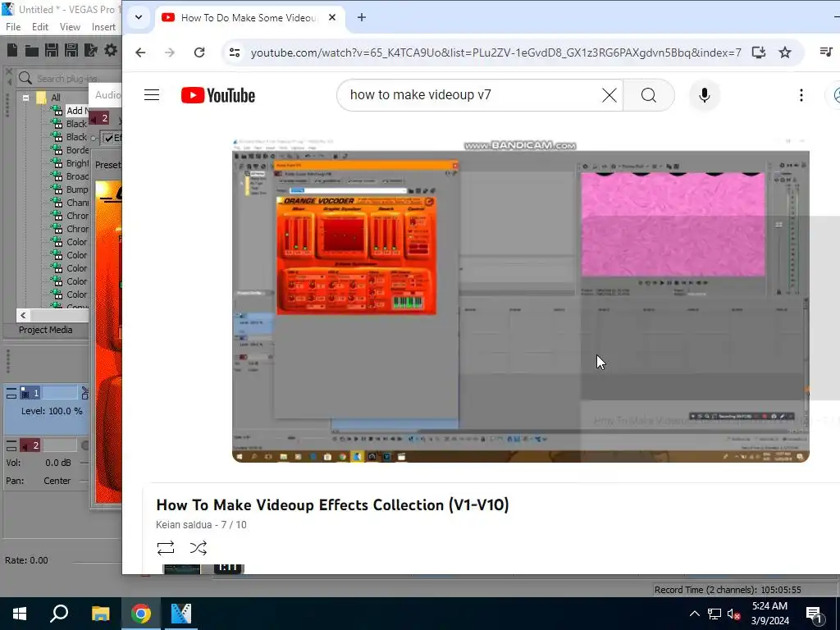840x630 pixels.
Task: Open clock and date 5:24 AM
Action: (769, 614)
